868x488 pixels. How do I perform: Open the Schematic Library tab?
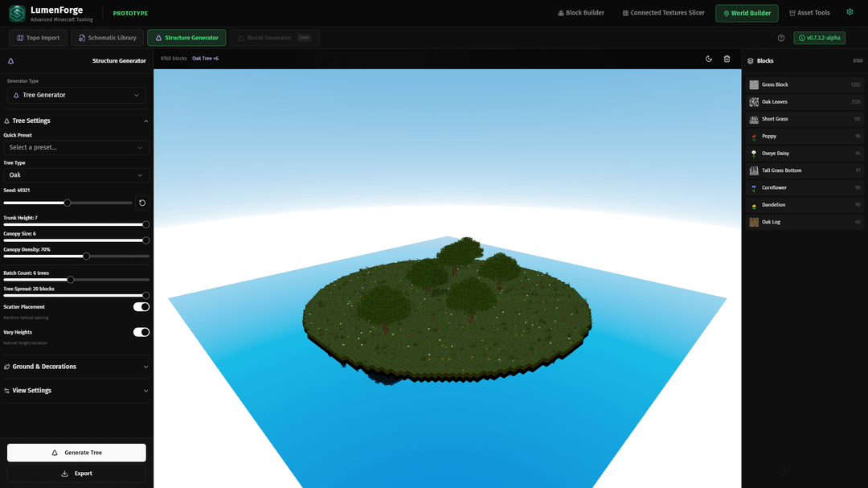[x=107, y=38]
